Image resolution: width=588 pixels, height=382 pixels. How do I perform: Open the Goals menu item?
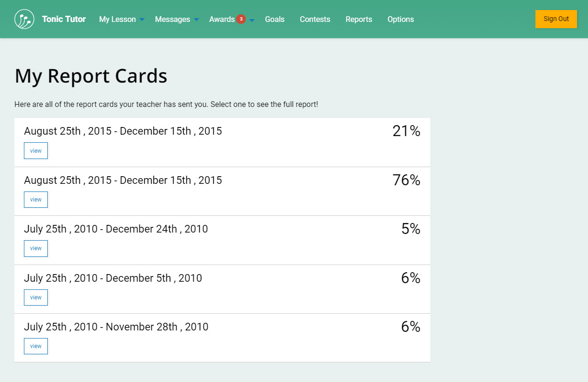(274, 19)
